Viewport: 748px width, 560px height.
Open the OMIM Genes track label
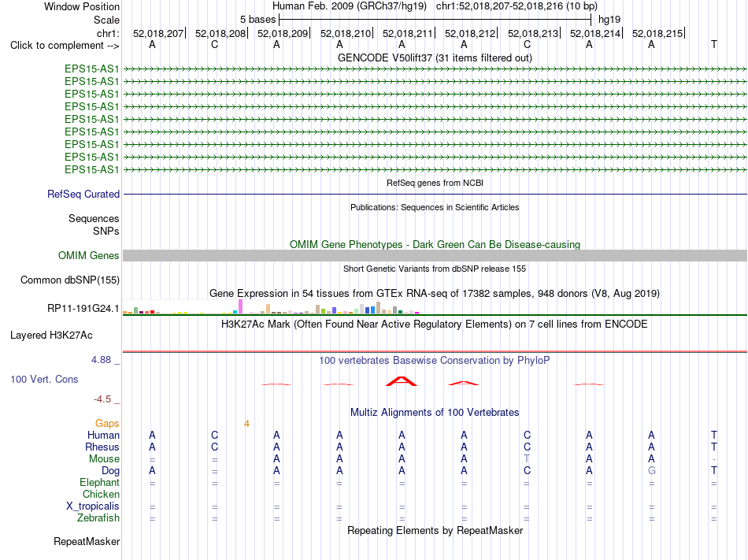click(x=89, y=256)
